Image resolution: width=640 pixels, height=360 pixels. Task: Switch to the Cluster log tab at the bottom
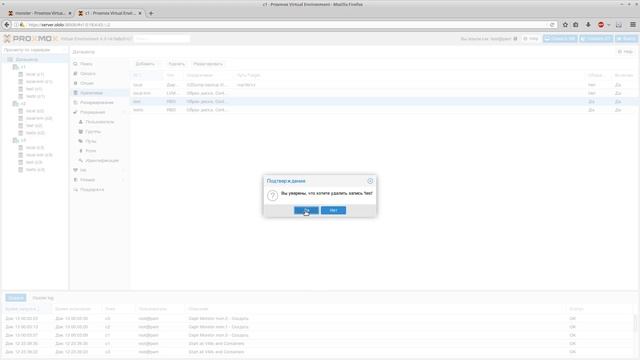click(x=43, y=298)
